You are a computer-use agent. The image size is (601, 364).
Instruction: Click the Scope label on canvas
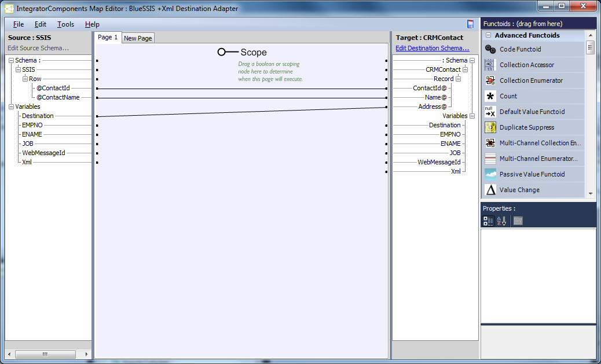[254, 53]
